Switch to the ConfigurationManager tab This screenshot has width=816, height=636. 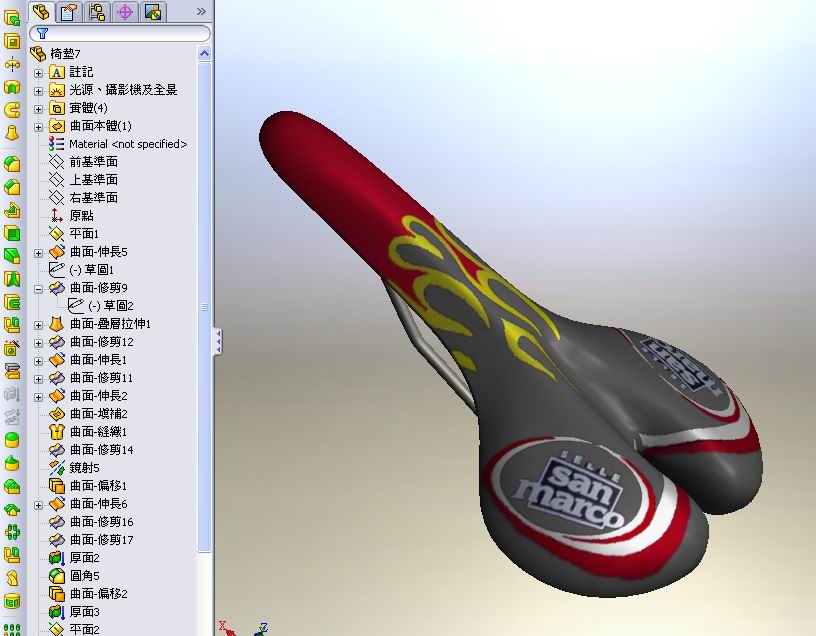click(x=96, y=11)
